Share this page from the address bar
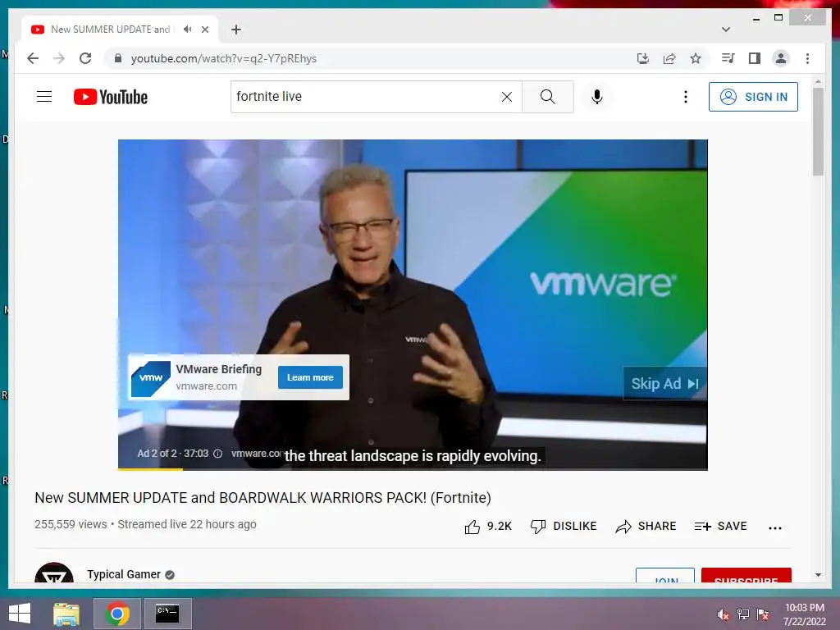This screenshot has width=840, height=630. [x=669, y=58]
